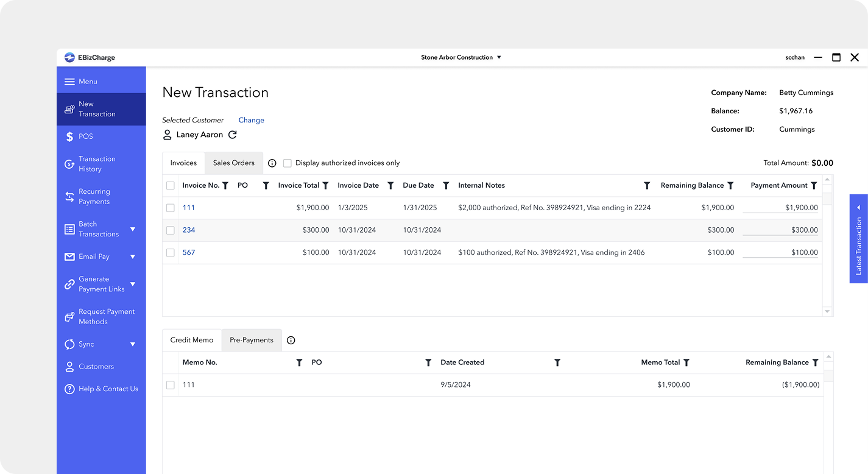The image size is (868, 474).
Task: Click the hamburger Menu icon
Action: [x=69, y=82]
